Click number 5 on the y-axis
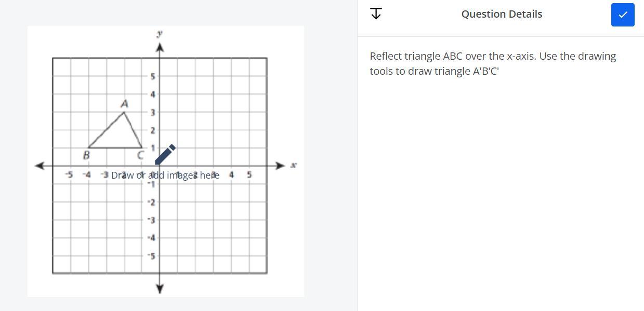This screenshot has width=644, height=311. (152, 77)
